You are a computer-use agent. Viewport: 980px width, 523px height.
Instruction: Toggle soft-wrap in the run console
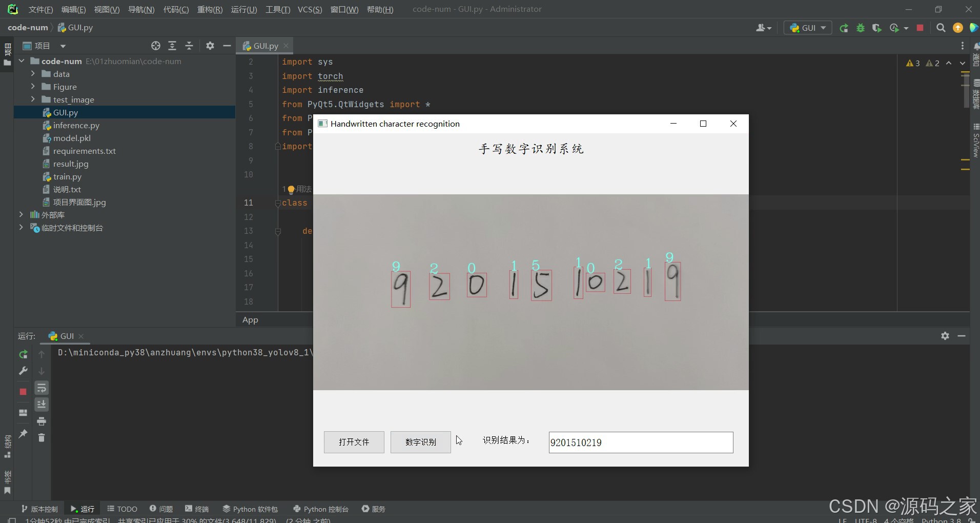42,388
